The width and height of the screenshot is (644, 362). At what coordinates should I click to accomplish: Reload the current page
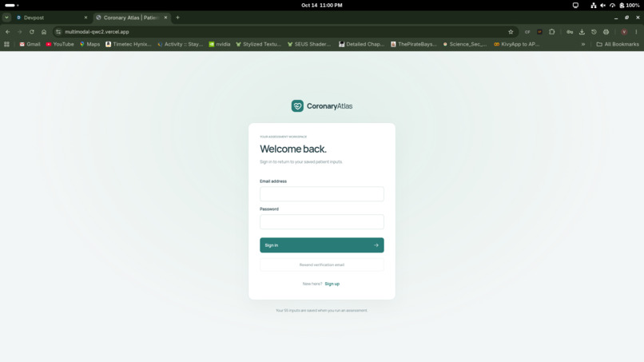click(x=32, y=32)
